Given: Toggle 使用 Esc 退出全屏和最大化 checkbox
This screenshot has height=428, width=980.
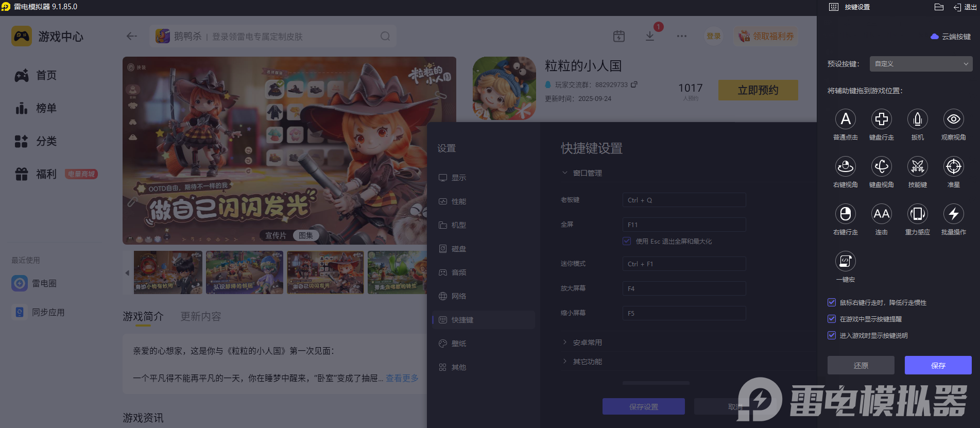Looking at the screenshot, I should [627, 241].
